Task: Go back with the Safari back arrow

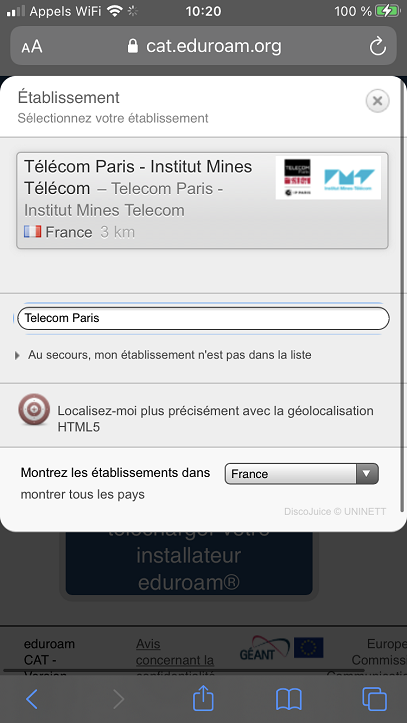Action: [32, 699]
